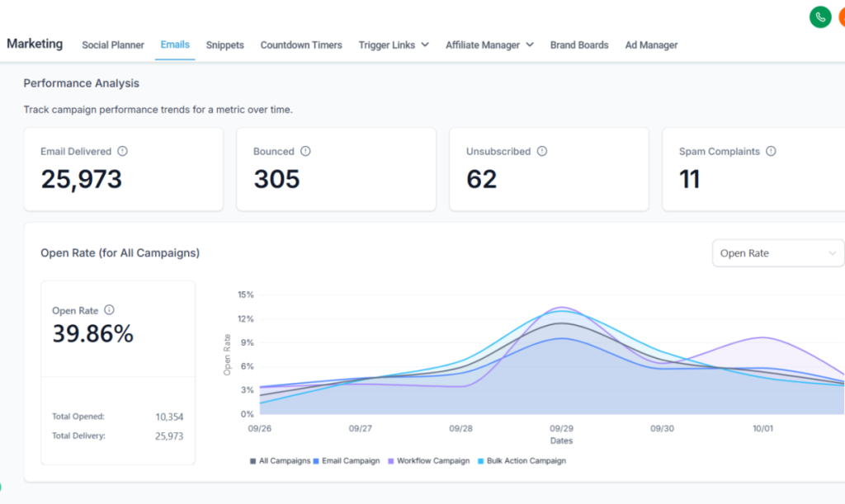Click the info icon beside Bounced
Viewport: 845px width, 504px height.
pyautogui.click(x=305, y=151)
